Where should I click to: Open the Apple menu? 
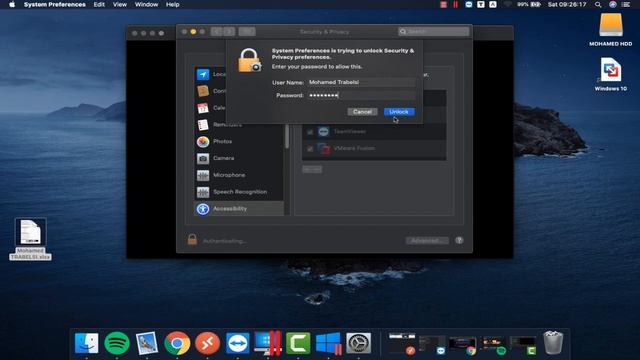pyautogui.click(x=12, y=4)
